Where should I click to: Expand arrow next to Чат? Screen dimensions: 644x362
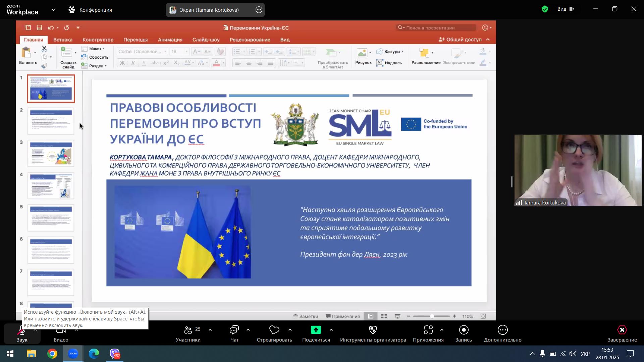click(x=248, y=330)
